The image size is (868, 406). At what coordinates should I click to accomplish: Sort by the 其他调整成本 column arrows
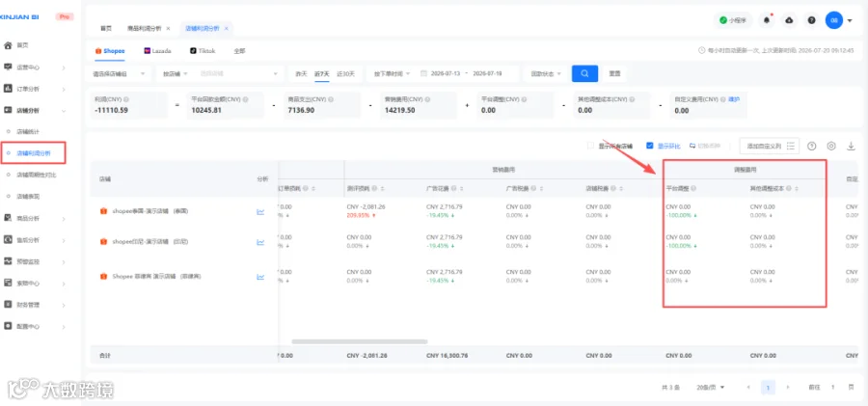(x=797, y=188)
